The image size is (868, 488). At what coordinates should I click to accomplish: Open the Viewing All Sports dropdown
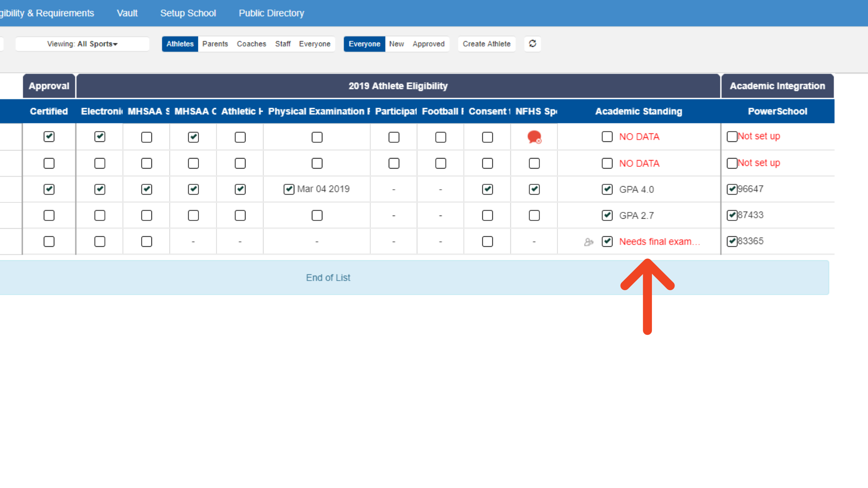(x=82, y=44)
